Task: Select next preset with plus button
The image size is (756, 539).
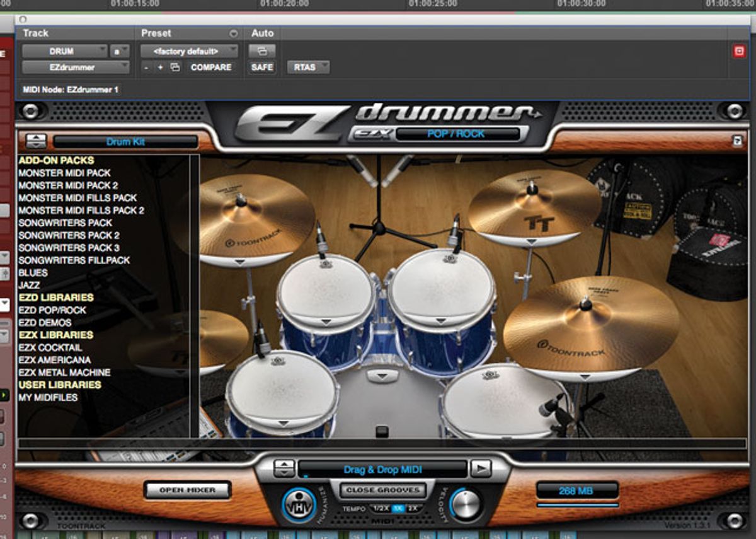Action: (160, 67)
